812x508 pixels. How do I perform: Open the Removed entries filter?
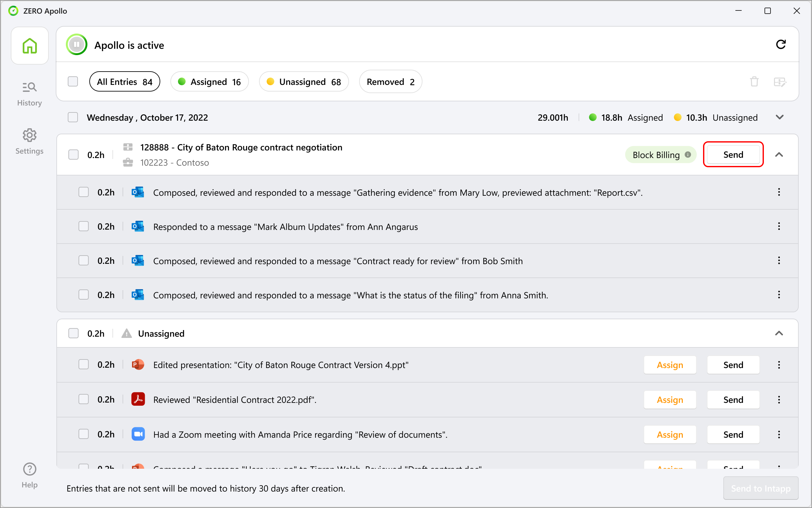pyautogui.click(x=390, y=81)
